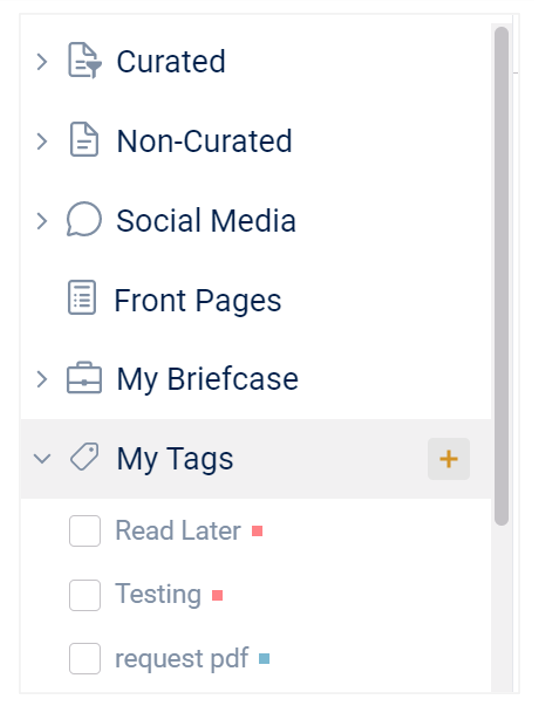Enable the Testing tag checkbox
Screen dimensions: 534x710
[85, 595]
